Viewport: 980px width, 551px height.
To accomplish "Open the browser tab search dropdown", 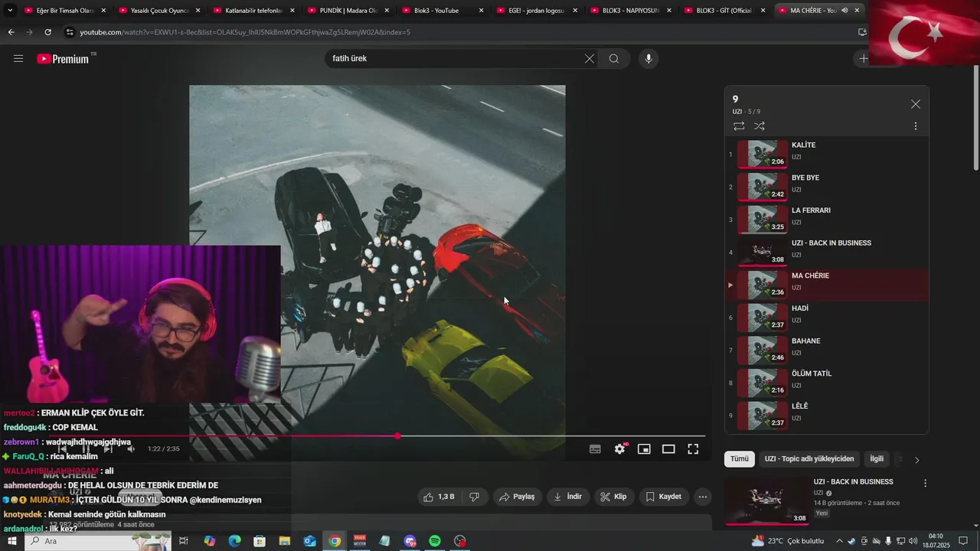I will point(10,11).
